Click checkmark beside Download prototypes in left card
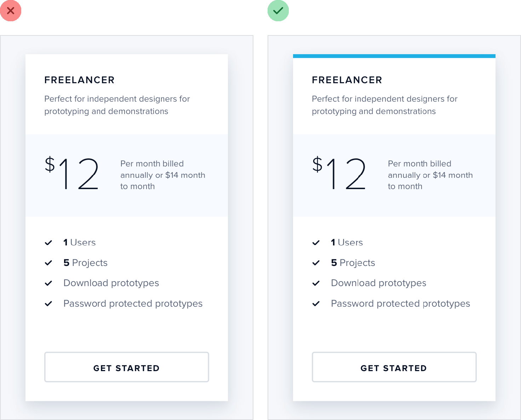The image size is (521, 420). pyautogui.click(x=48, y=283)
